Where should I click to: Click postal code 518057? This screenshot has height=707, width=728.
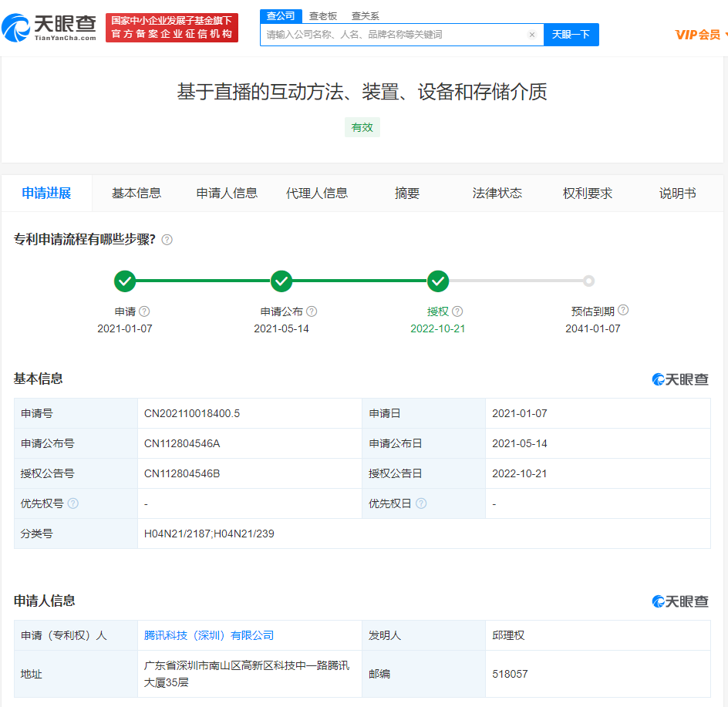(x=510, y=674)
